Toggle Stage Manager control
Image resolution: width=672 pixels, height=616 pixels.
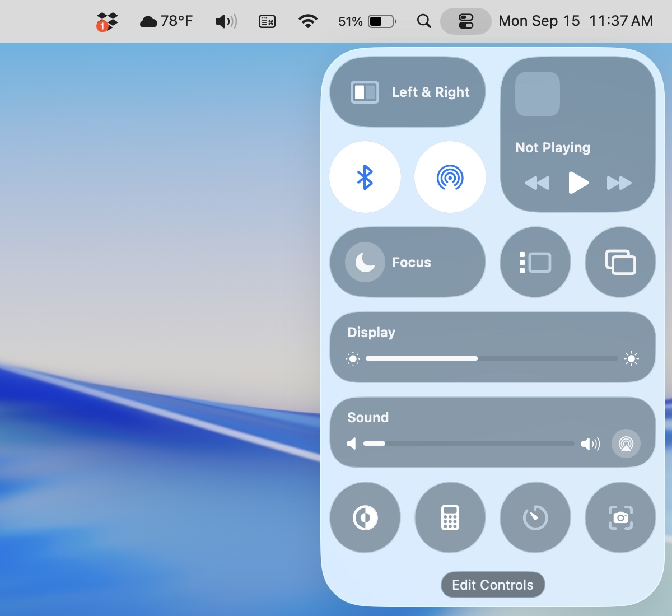point(535,262)
